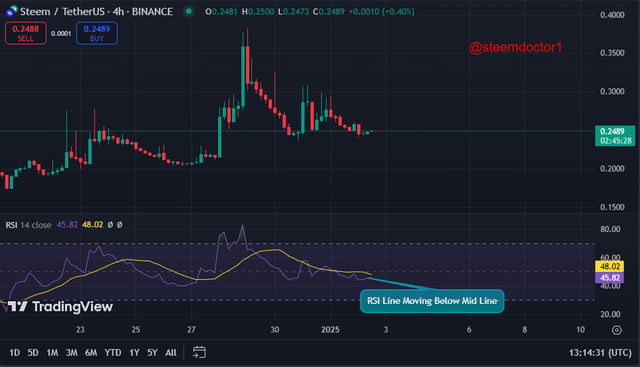640x367 pixels.
Task: Click the 25 date label on time axis
Action: 136,329
